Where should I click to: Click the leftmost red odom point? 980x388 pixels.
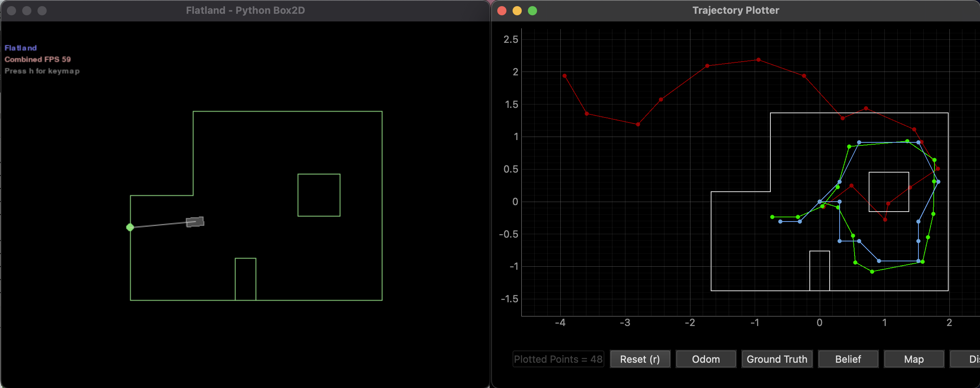[x=565, y=76]
